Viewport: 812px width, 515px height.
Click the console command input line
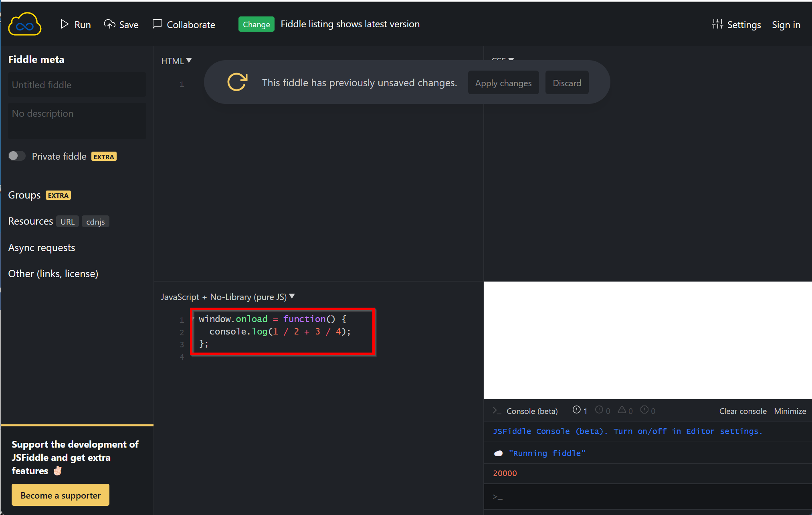tap(648, 497)
